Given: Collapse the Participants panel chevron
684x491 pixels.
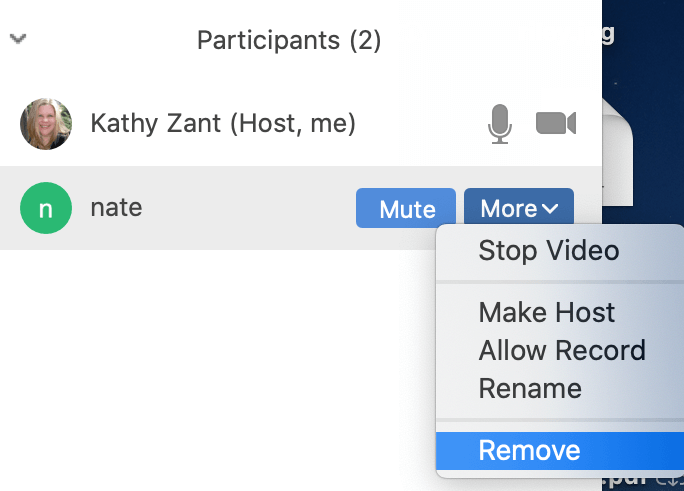Looking at the screenshot, I should (18, 40).
